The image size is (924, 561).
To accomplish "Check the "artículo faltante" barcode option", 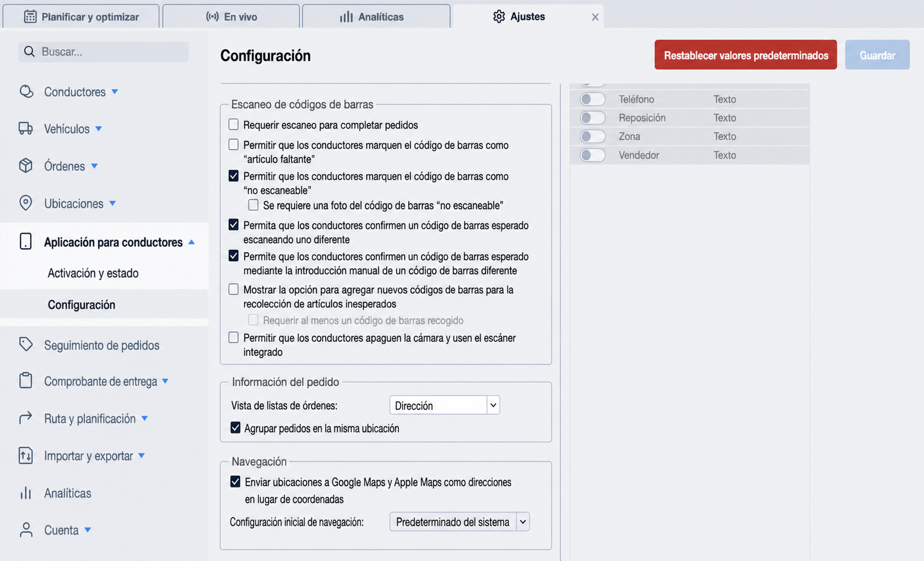I will [233, 145].
